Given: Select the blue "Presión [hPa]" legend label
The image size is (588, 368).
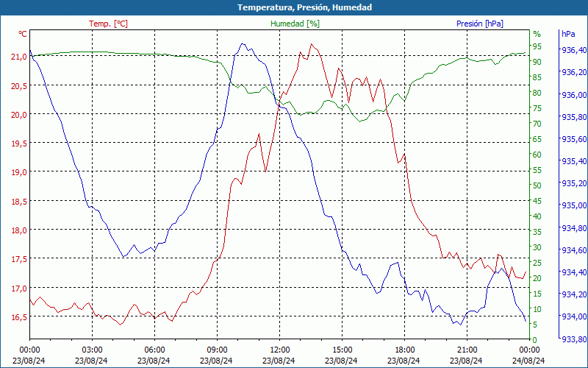Looking at the screenshot, I should tap(480, 24).
